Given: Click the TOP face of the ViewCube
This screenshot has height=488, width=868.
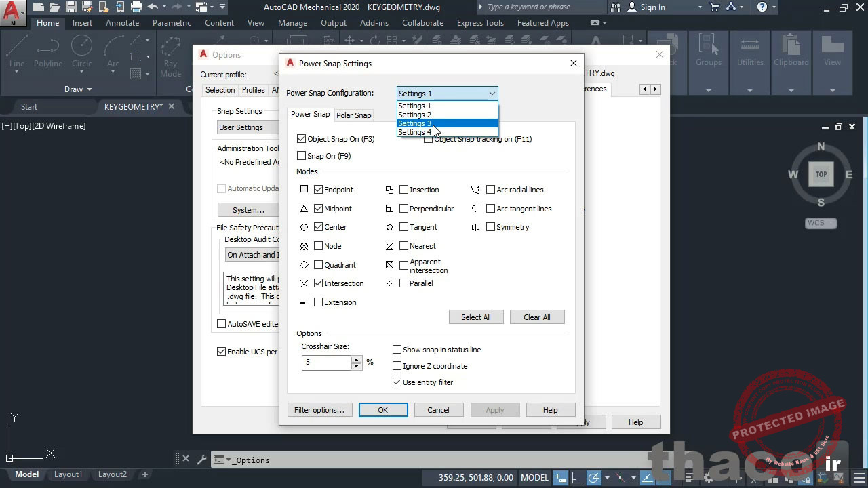Looking at the screenshot, I should [x=821, y=174].
